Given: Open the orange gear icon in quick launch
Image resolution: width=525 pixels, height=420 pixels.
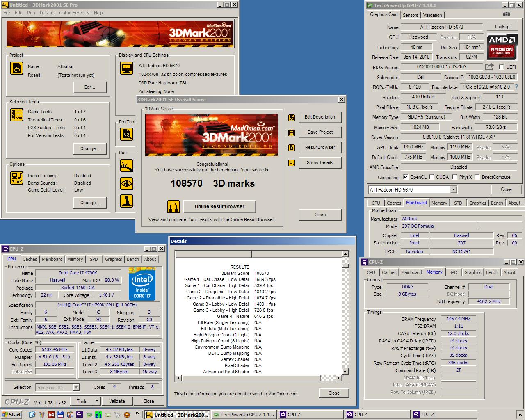Looking at the screenshot, I should click(127, 415).
